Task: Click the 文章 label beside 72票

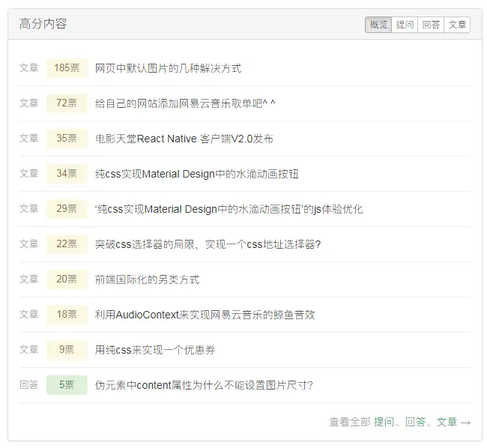Action: tap(29, 103)
